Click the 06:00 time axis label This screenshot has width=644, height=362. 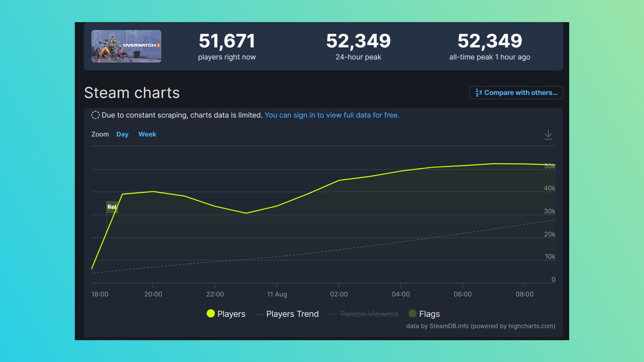[x=463, y=294]
